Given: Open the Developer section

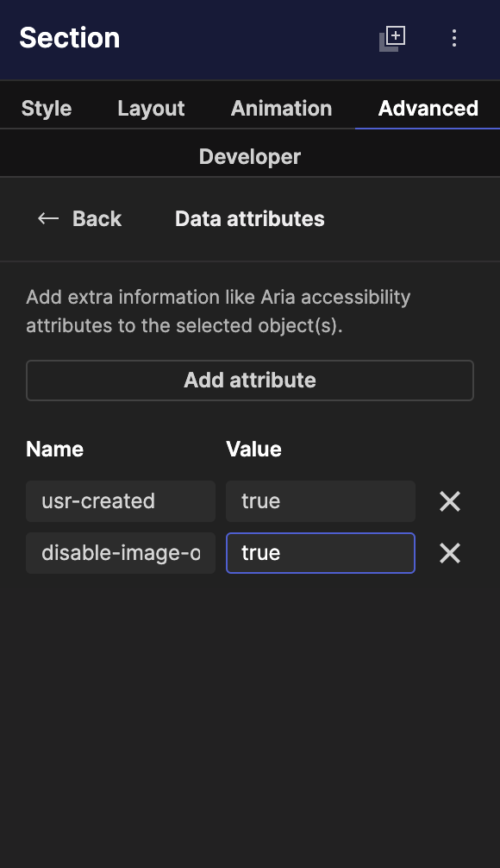Looking at the screenshot, I should tap(249, 156).
